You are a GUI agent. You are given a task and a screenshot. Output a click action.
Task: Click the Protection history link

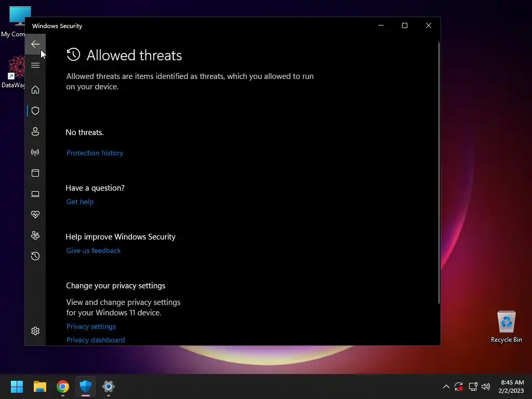(95, 153)
